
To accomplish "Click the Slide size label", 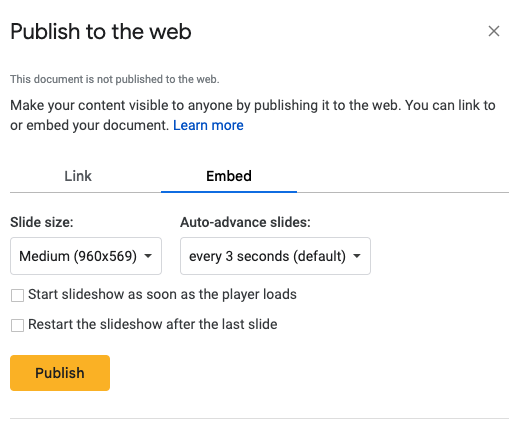I will pyautogui.click(x=42, y=222).
